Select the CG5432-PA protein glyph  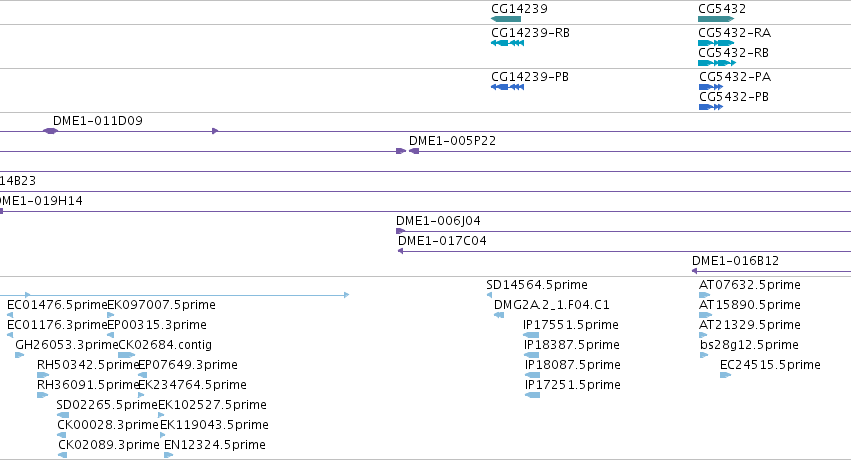pos(711,87)
